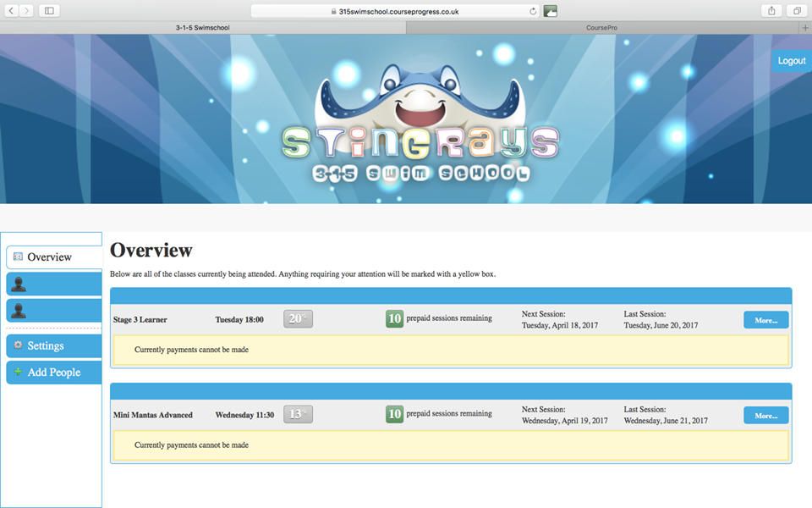This screenshot has height=508, width=812.
Task: Open the first person entry in the sidebar
Action: click(x=54, y=284)
